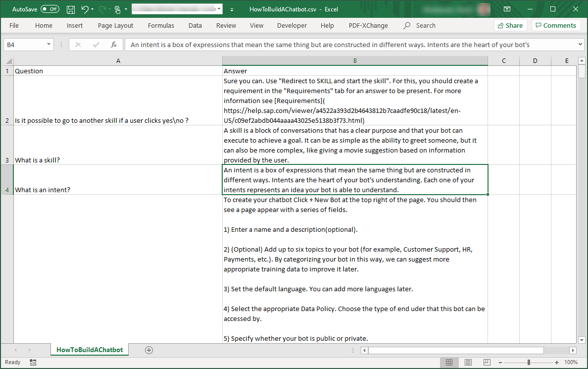Click the Touch/Mouse Mode icon

(117, 9)
